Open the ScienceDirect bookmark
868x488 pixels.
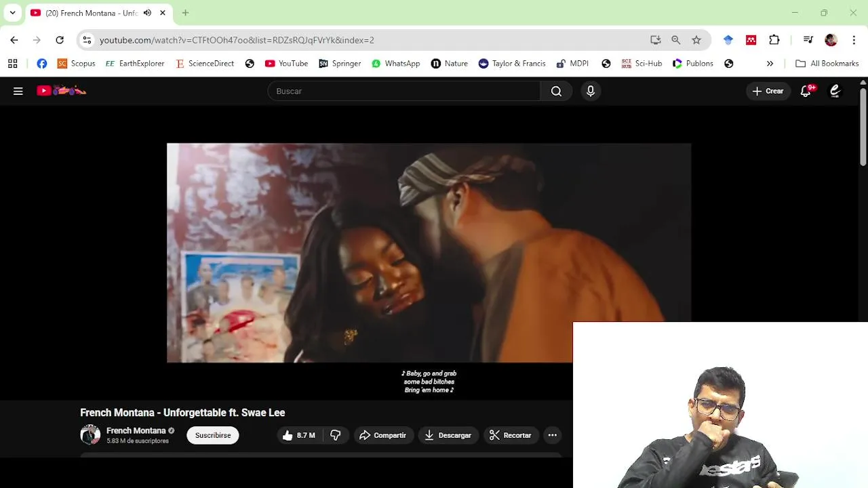click(205, 64)
